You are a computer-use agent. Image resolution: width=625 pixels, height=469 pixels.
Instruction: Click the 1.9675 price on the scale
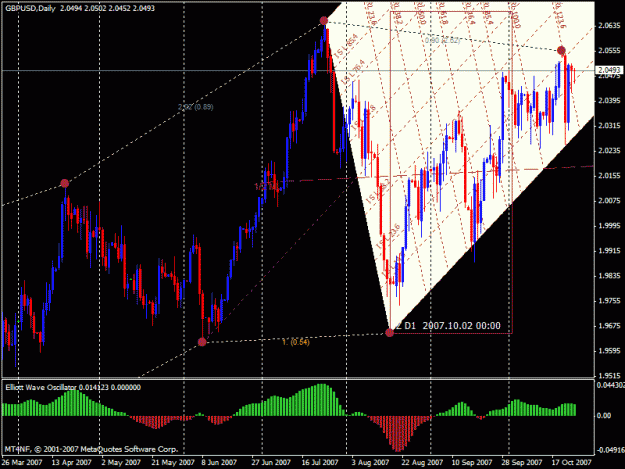[x=609, y=326]
